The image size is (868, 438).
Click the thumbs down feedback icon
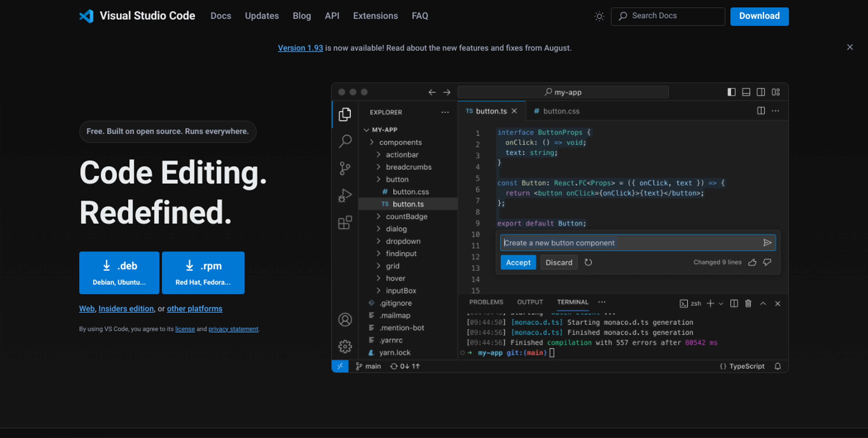point(767,262)
